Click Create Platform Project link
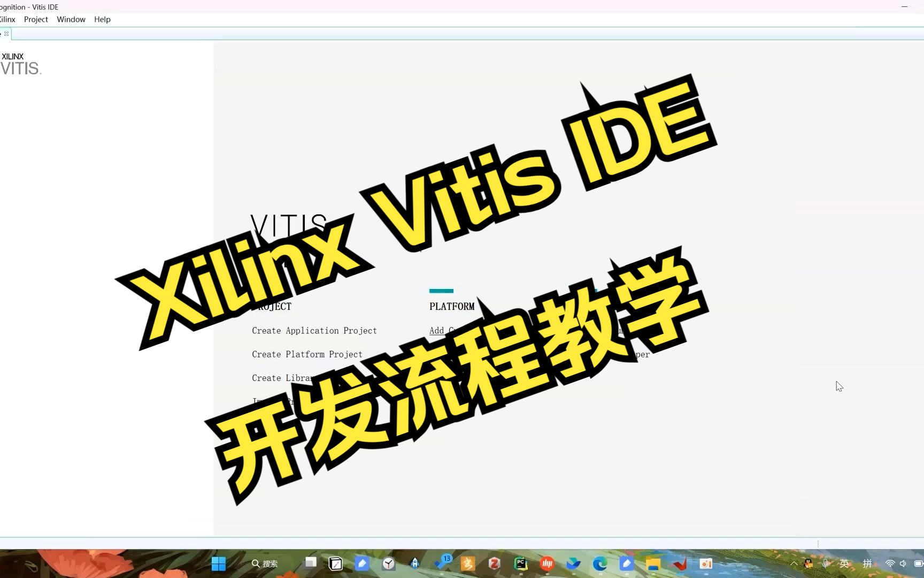Image resolution: width=924 pixels, height=578 pixels. pos(307,354)
